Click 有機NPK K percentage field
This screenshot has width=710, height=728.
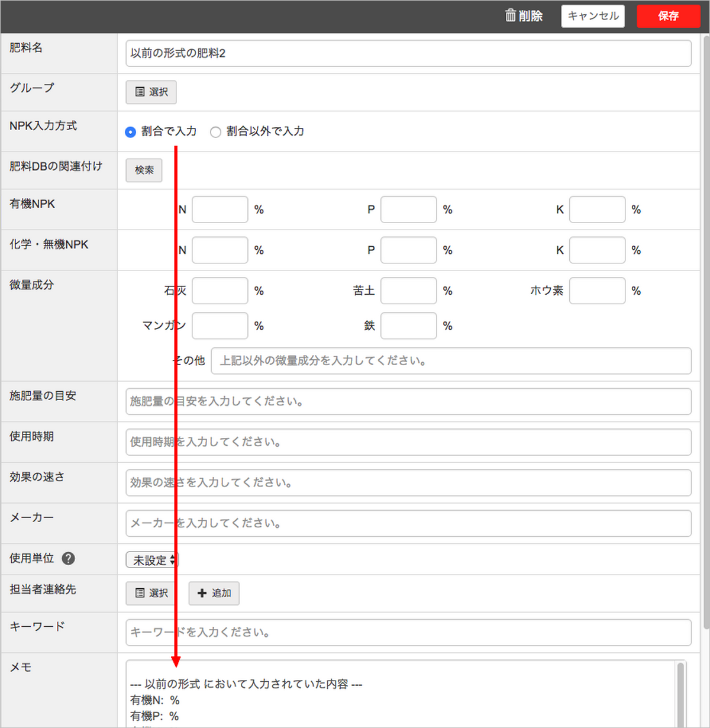(x=597, y=210)
